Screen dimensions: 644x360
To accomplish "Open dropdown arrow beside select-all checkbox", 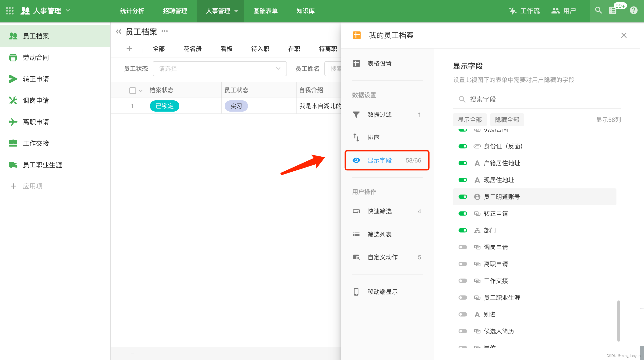I will point(141,91).
